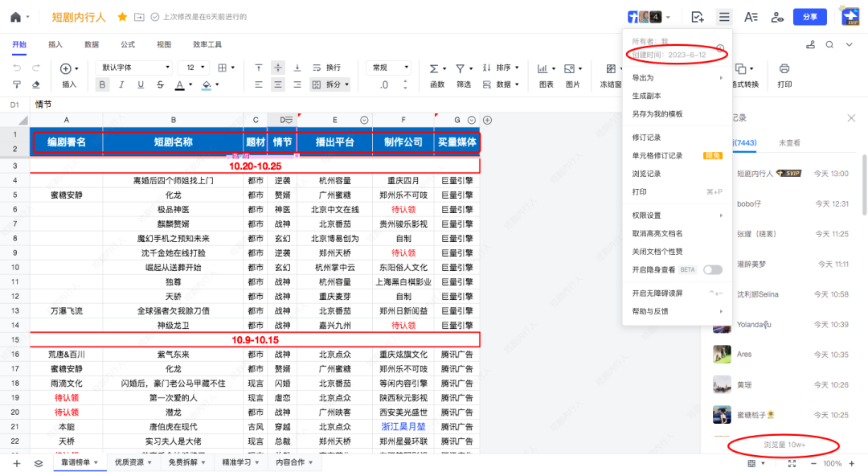Open the 筛选 filter dropdown
The width and height of the screenshot is (868, 472).
[x=464, y=76]
